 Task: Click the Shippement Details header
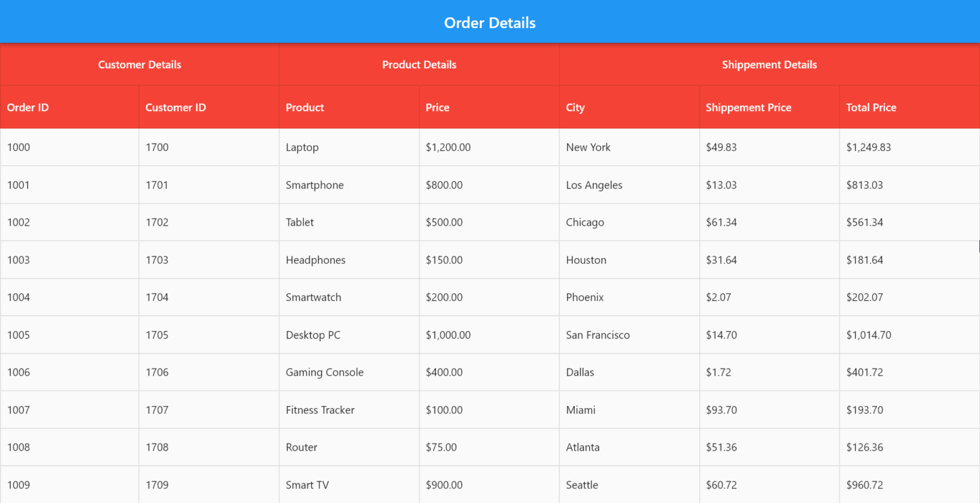[x=769, y=64]
